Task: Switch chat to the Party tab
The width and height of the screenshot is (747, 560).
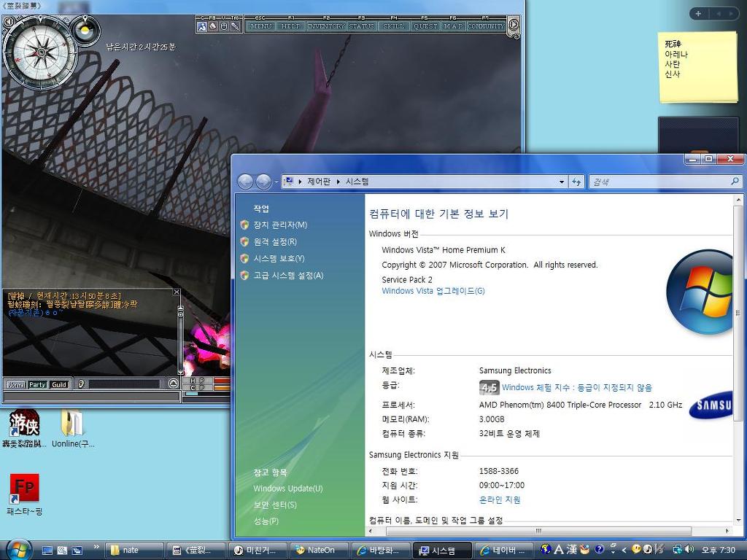Action: click(38, 384)
